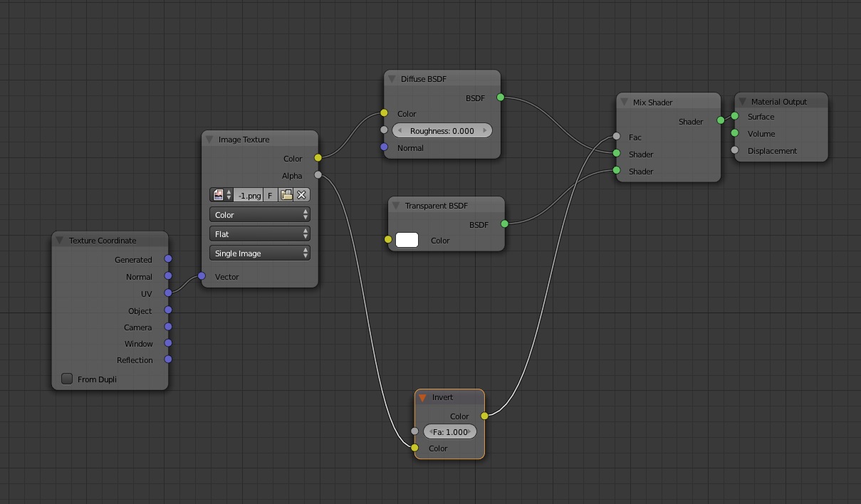
Task: Click Diffuse BSDF output socket
Action: [500, 97]
